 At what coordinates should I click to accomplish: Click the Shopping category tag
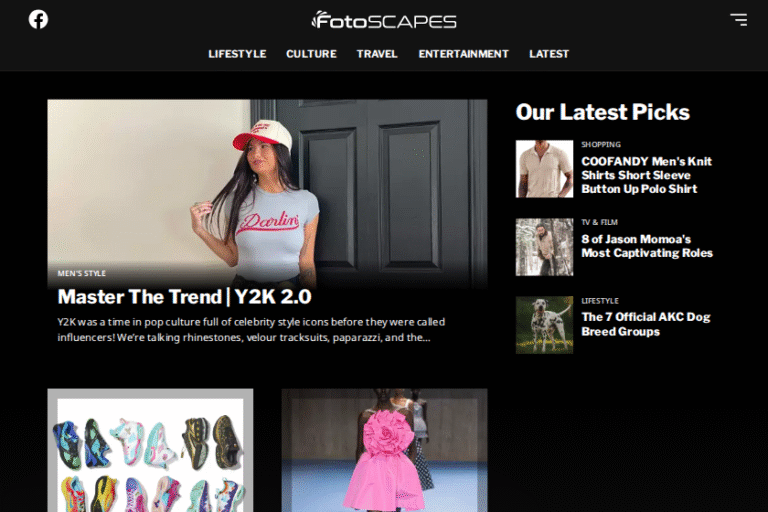coord(601,145)
